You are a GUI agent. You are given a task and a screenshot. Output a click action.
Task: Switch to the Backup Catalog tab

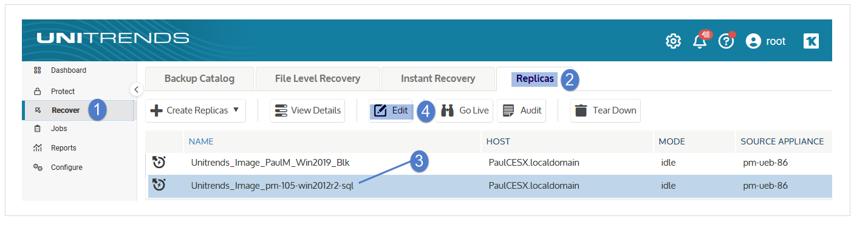point(199,79)
